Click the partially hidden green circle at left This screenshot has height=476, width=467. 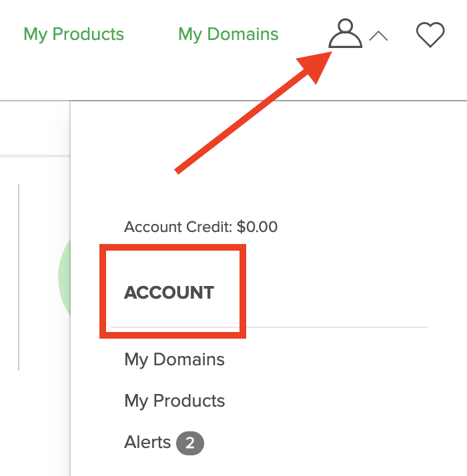tap(65, 277)
